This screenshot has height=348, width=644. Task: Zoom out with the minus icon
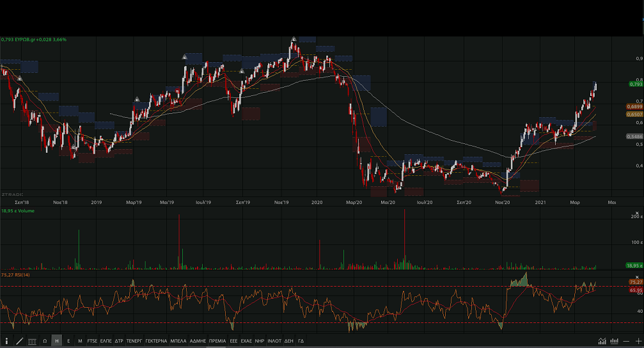[x=627, y=341]
